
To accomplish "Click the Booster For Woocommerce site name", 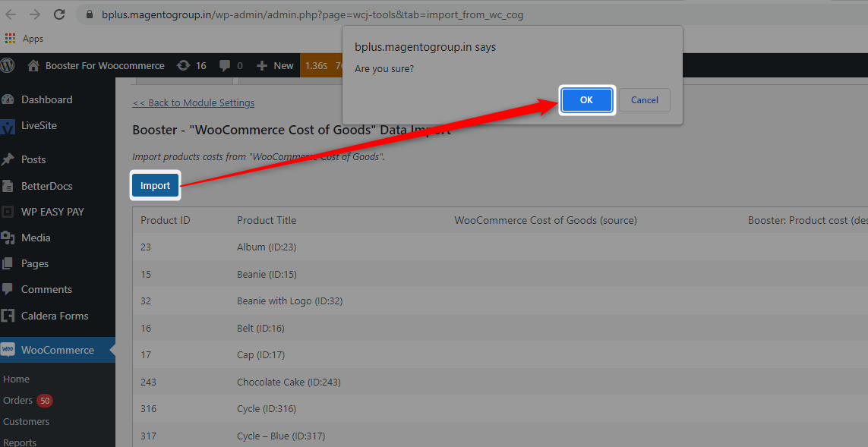I will pyautogui.click(x=105, y=65).
